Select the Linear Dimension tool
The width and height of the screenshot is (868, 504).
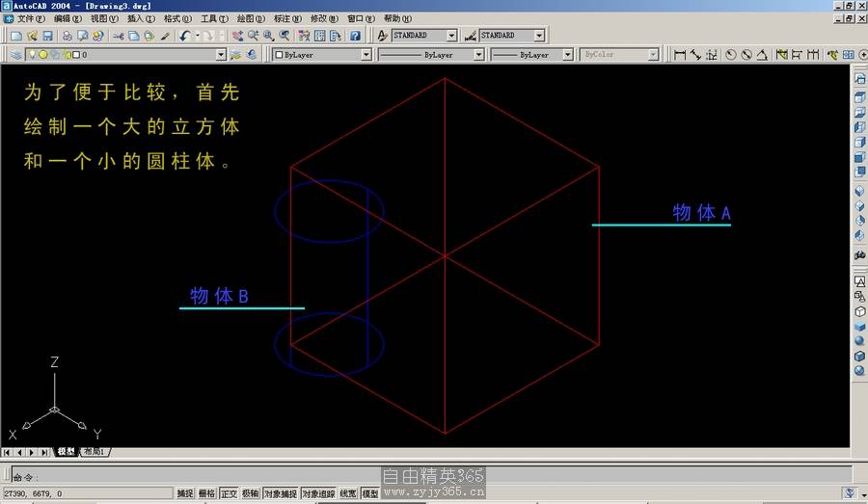680,55
